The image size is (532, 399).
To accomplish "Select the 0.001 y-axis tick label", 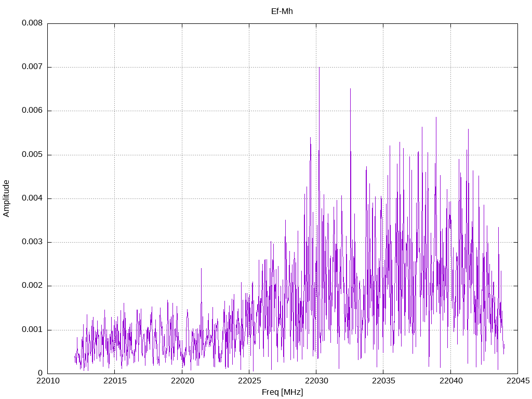I will (32, 330).
